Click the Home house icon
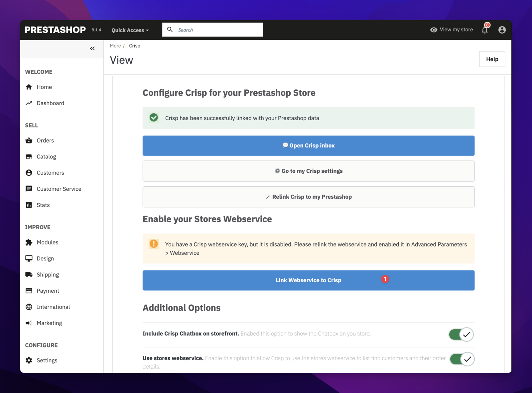Screen dimensions: 532x393 29,87
